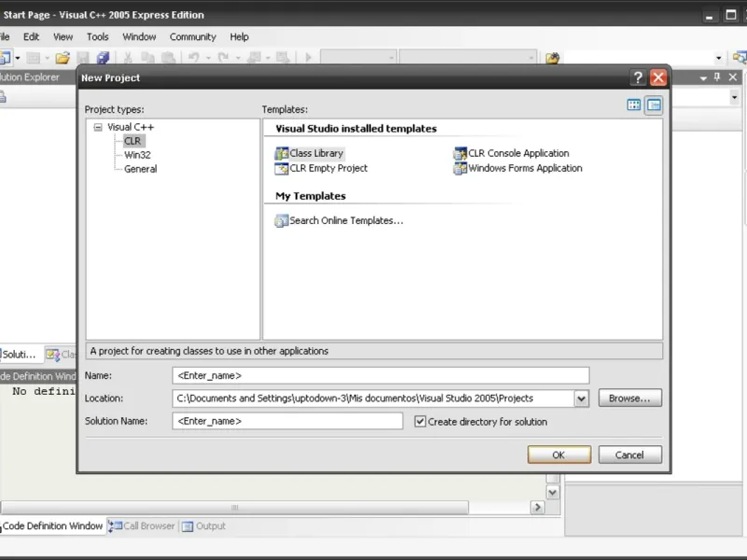Select General project type
747x560 pixels.
tap(140, 169)
